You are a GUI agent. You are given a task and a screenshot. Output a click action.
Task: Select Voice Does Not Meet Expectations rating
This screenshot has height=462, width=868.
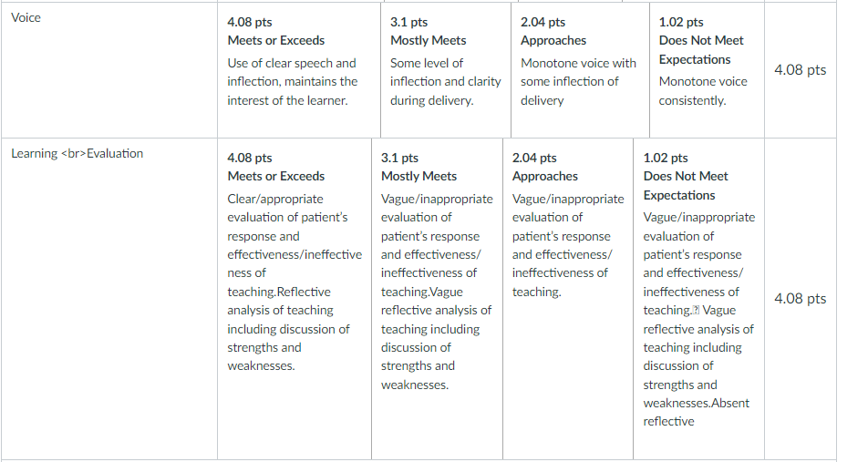(707, 70)
